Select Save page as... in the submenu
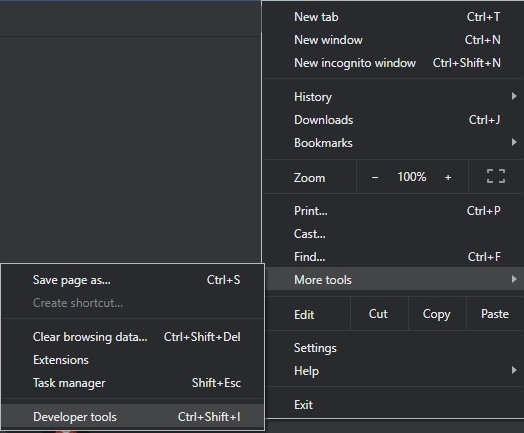 (133, 280)
